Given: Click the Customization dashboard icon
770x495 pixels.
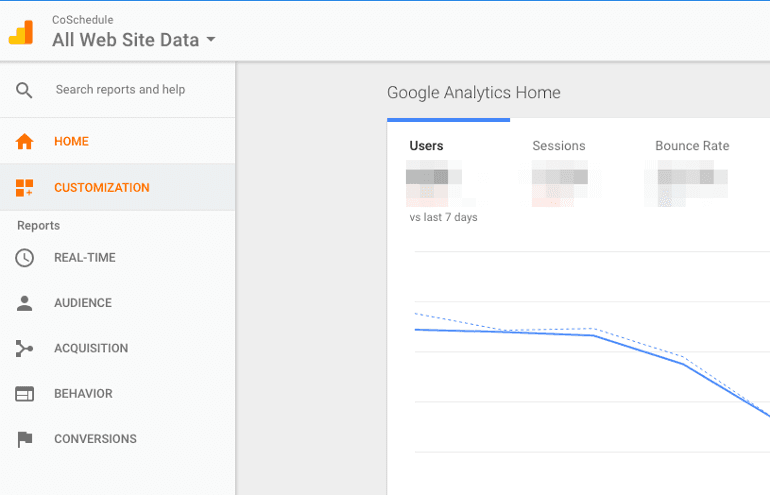Looking at the screenshot, I should coord(25,188).
